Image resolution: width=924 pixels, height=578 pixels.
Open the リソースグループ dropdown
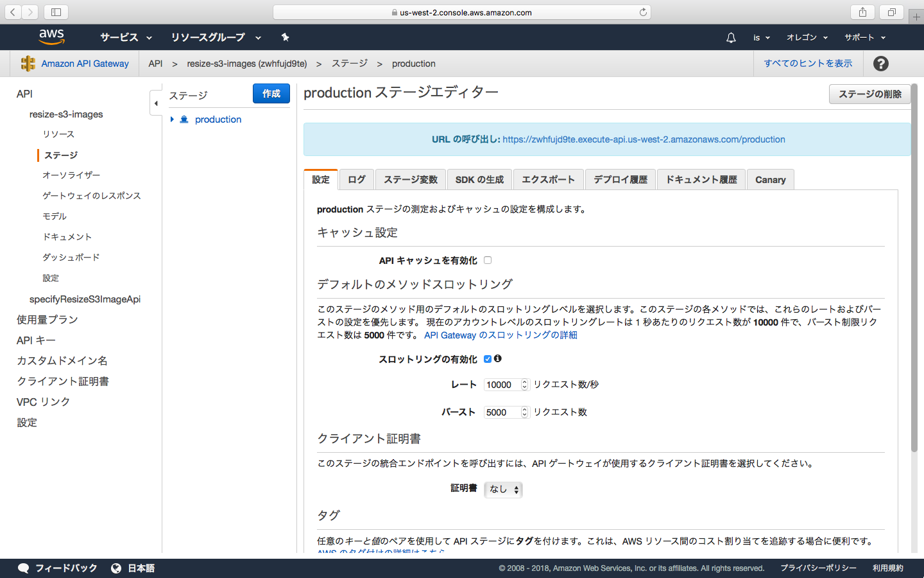(216, 37)
